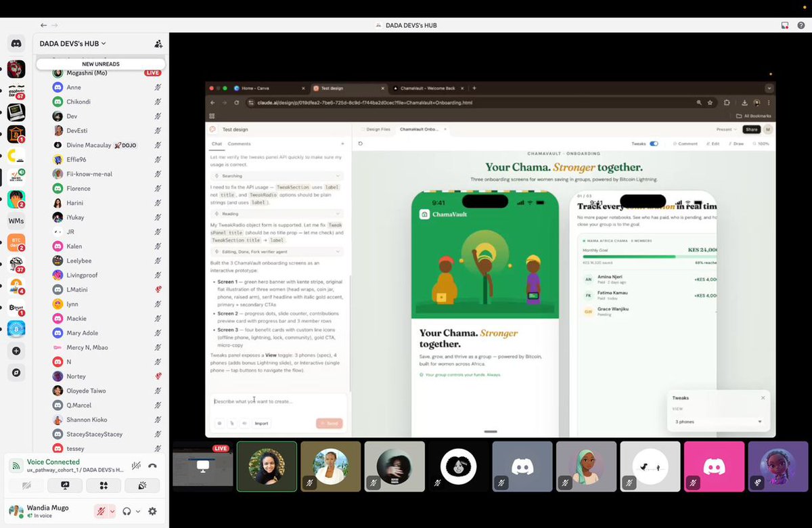
Task: Open user settings gear icon
Action: pos(152,512)
